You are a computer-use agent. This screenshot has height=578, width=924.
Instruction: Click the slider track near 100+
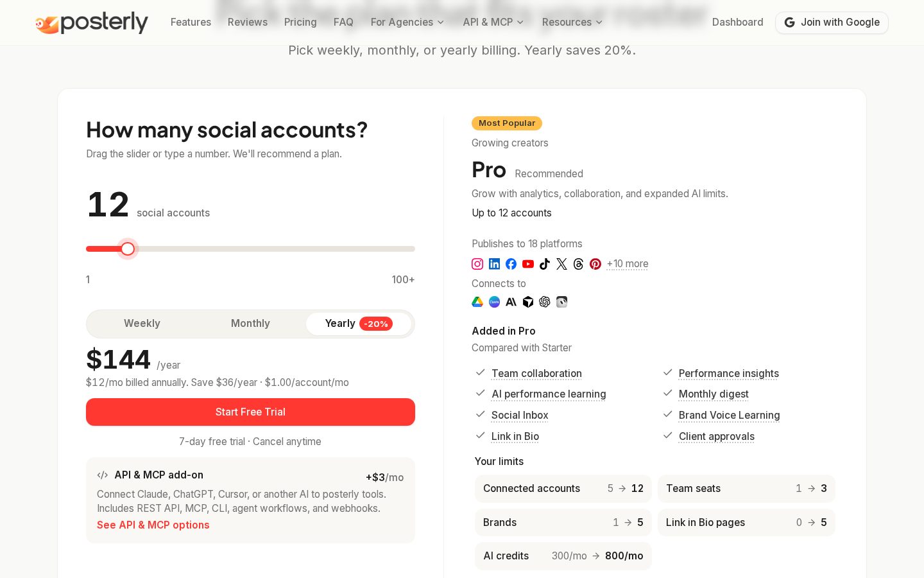tap(404, 249)
